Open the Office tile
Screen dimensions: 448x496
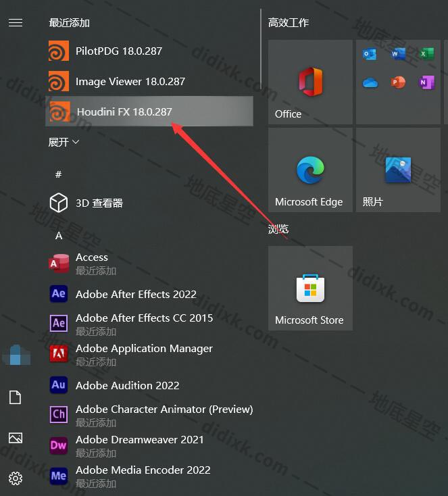coord(310,82)
